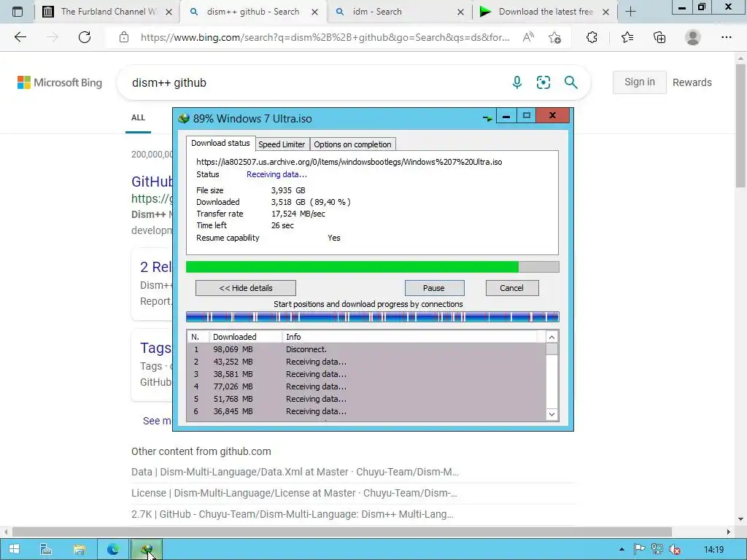Open the Extensions puzzle icon
The height and width of the screenshot is (560, 747).
tap(592, 37)
